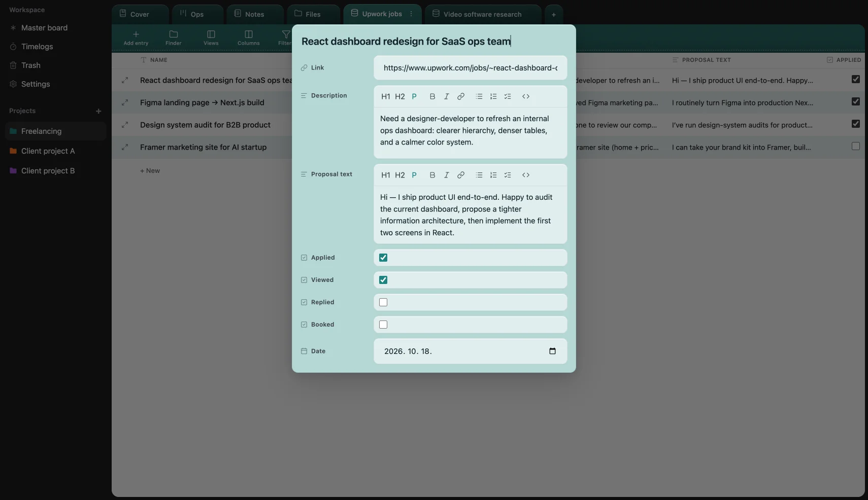Add a new project with plus icon

tap(98, 111)
